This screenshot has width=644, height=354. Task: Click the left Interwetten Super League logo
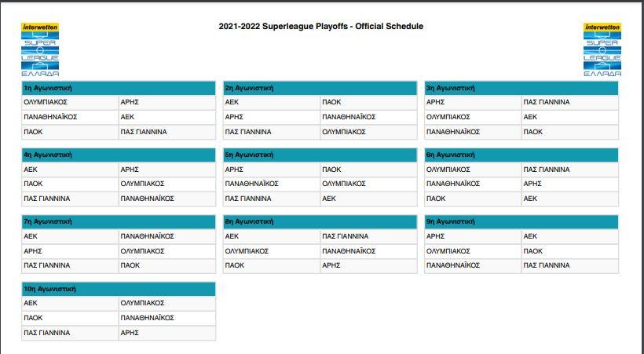(x=41, y=49)
